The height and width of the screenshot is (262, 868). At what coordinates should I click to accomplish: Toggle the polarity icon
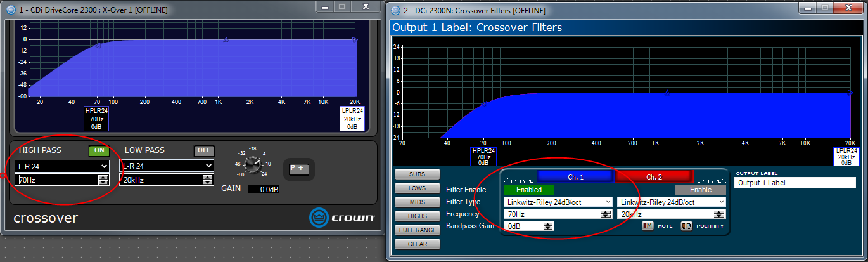(x=686, y=225)
